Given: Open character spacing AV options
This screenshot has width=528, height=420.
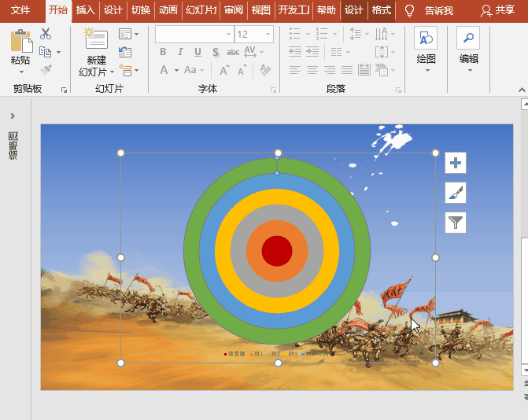Looking at the screenshot, I should [x=253, y=52].
